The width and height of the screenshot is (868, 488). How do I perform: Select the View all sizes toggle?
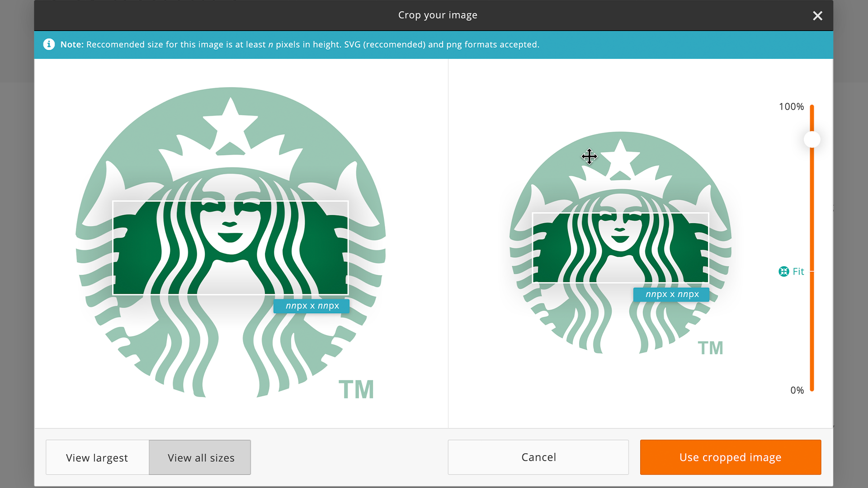(x=200, y=457)
